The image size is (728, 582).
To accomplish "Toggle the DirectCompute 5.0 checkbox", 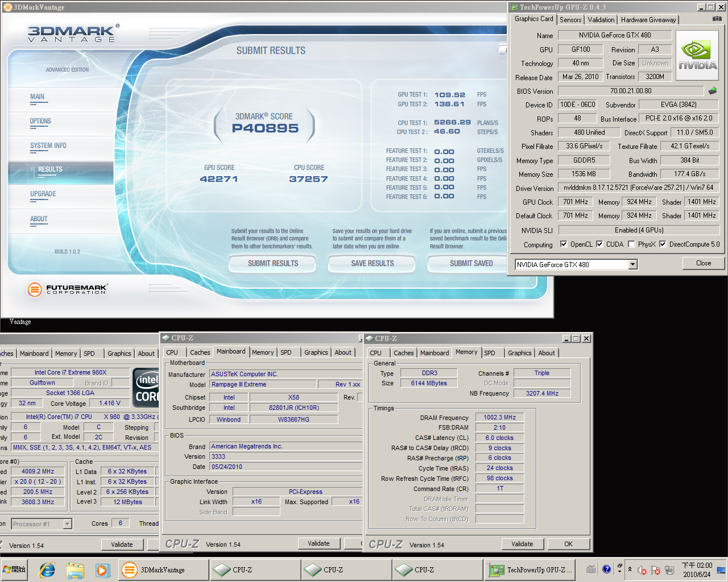I will [663, 244].
